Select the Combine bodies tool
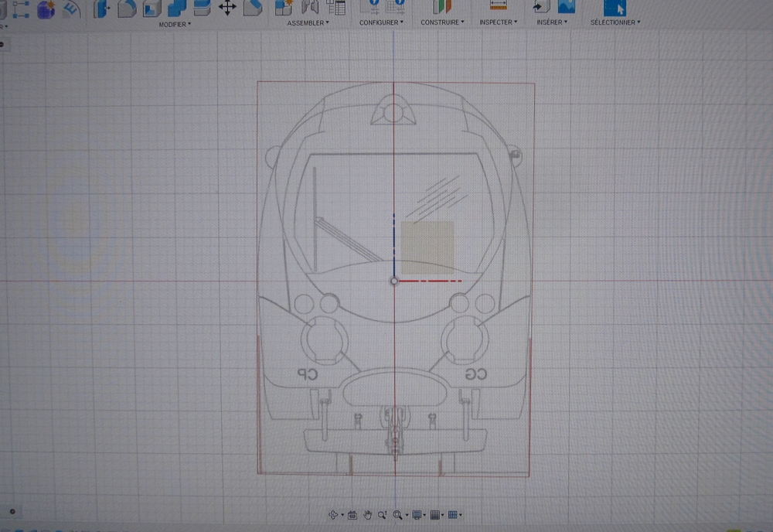The image size is (773, 532). [x=177, y=9]
